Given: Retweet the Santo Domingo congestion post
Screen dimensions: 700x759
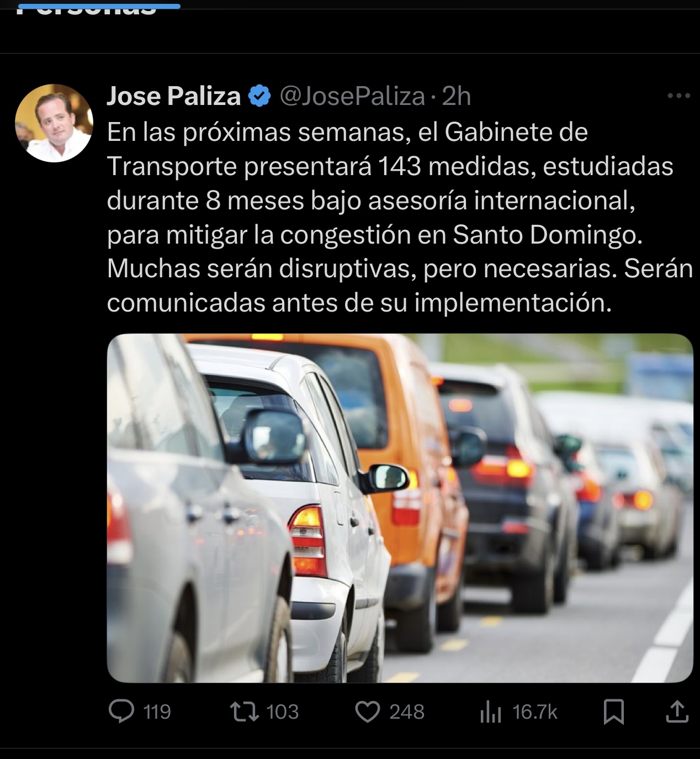Looking at the screenshot, I should coord(245,711).
